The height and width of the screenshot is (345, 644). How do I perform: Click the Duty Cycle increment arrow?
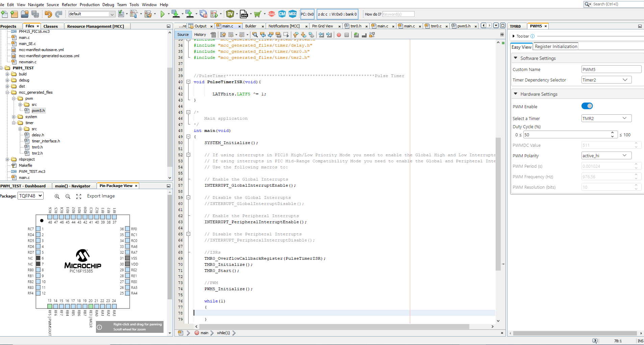coord(612,133)
